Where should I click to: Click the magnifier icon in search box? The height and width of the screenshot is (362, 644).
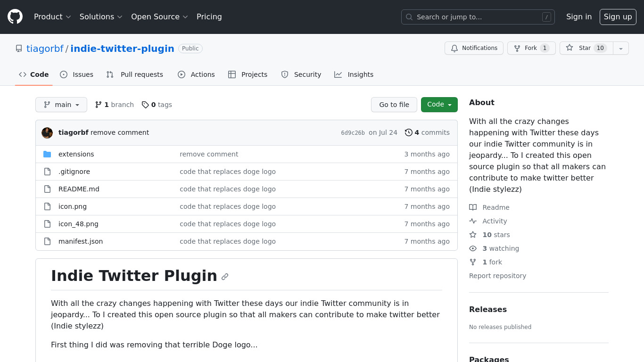[409, 17]
